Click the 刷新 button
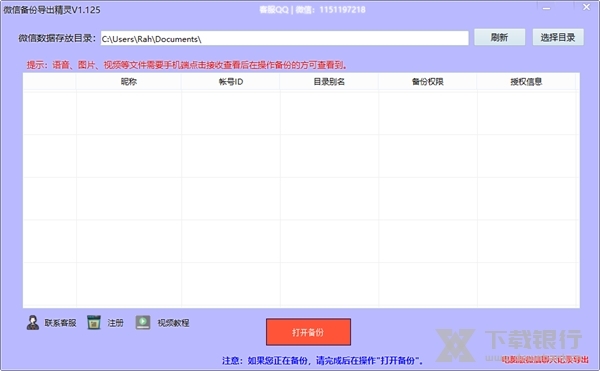600x371 pixels. pos(499,37)
